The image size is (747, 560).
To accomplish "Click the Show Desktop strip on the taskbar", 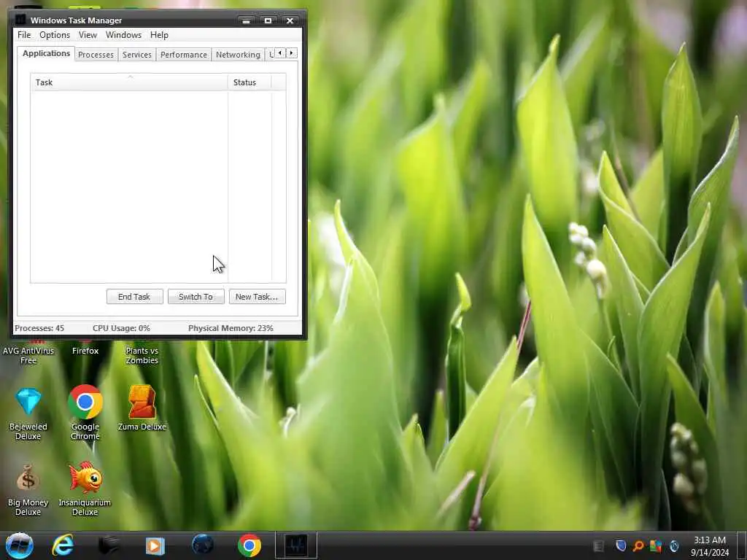I will pyautogui.click(x=742, y=545).
